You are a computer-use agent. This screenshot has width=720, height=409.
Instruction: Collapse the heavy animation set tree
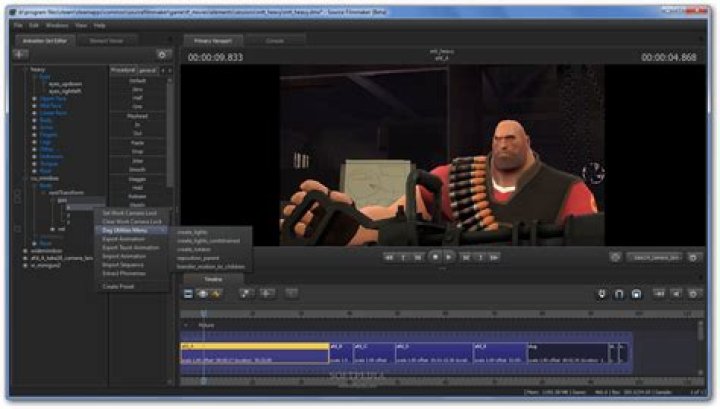point(25,70)
